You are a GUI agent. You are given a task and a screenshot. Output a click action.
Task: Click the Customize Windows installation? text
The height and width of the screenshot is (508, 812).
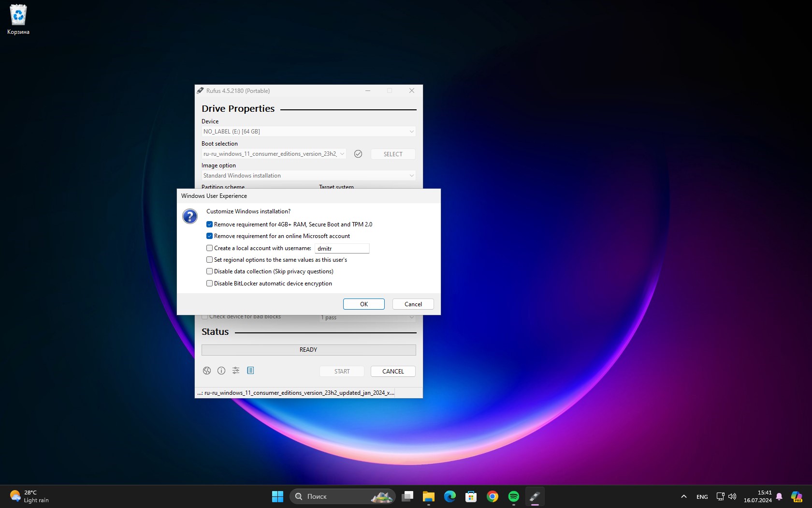click(x=248, y=211)
